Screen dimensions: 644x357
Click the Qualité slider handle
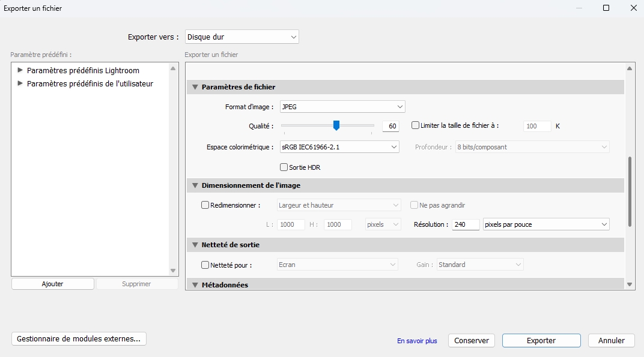[x=336, y=125]
